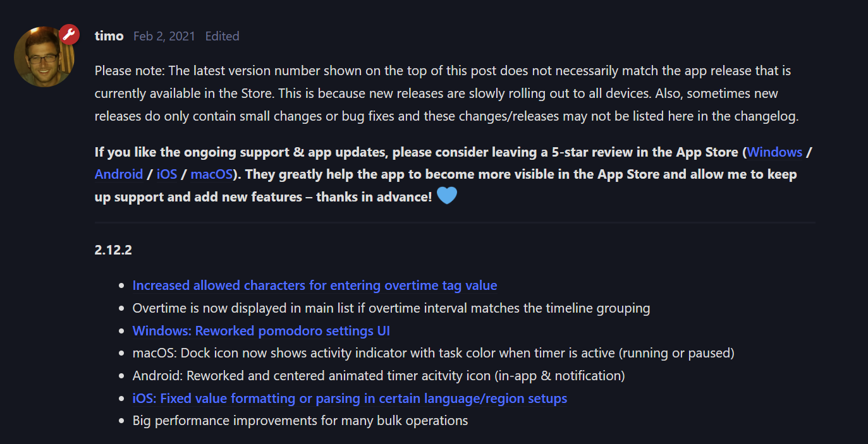
Task: Click the Feb 2, 2021 post date
Action: tap(164, 37)
